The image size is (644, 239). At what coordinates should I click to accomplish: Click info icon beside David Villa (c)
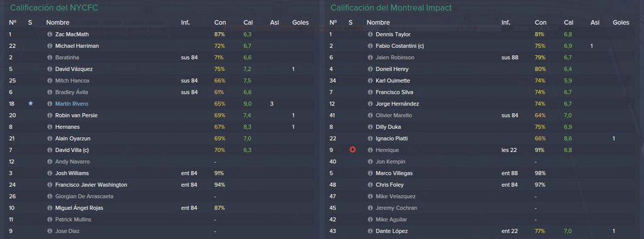[x=50, y=150]
